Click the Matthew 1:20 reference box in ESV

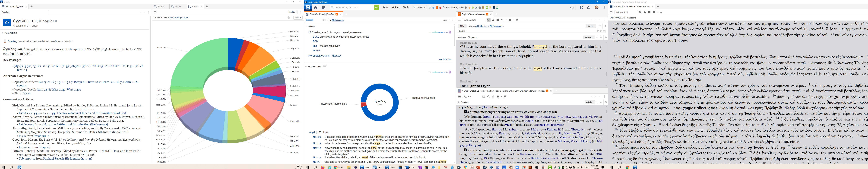474,20
